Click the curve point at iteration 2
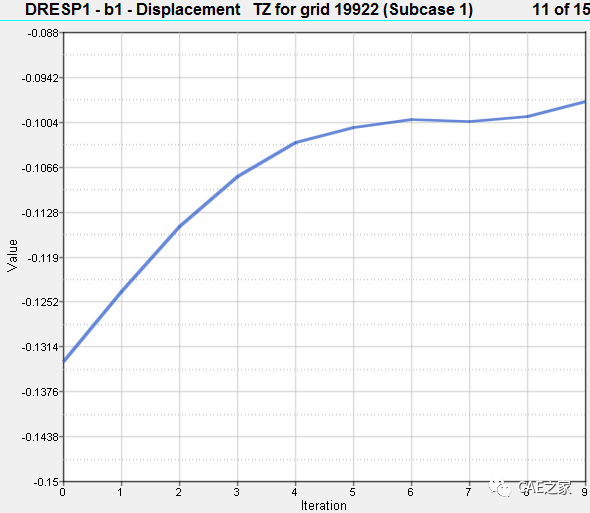The image size is (590, 513). click(179, 226)
